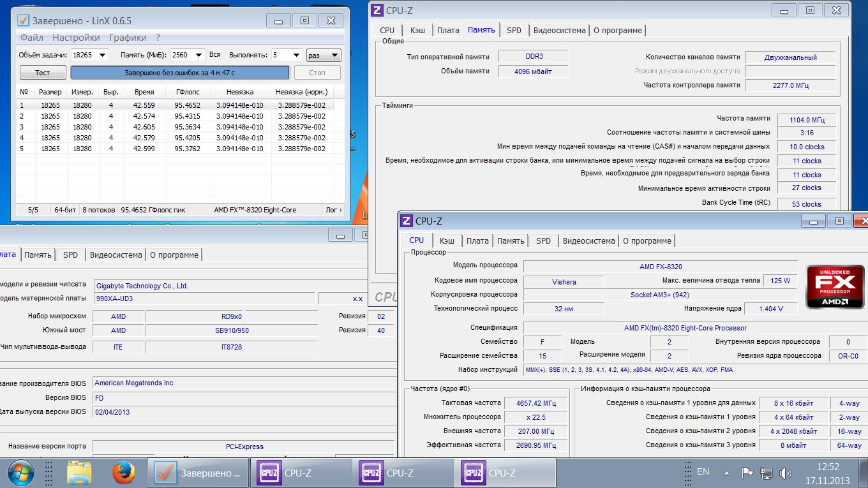This screenshot has height=488, width=868.
Task: Expand the Лог panel in LinX status bar
Action: tap(334, 210)
